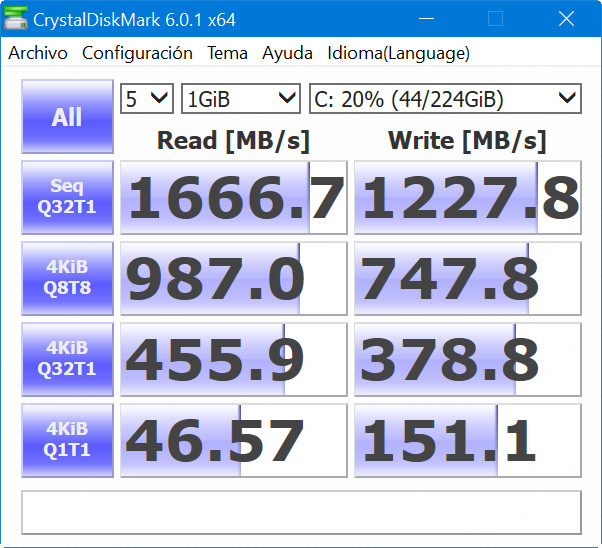Open the test count dropdown showing 5
The image size is (602, 548).
click(x=146, y=98)
